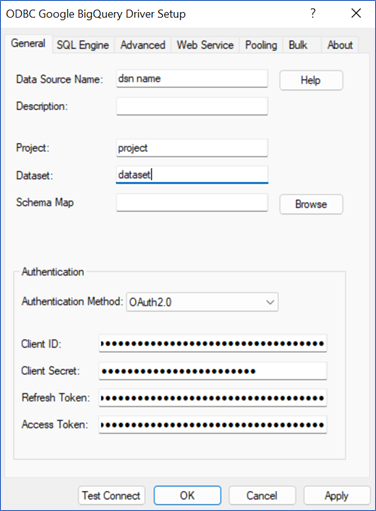Viewport: 376px width, 511px height.
Task: Open the Advanced tab
Action: pos(143,45)
